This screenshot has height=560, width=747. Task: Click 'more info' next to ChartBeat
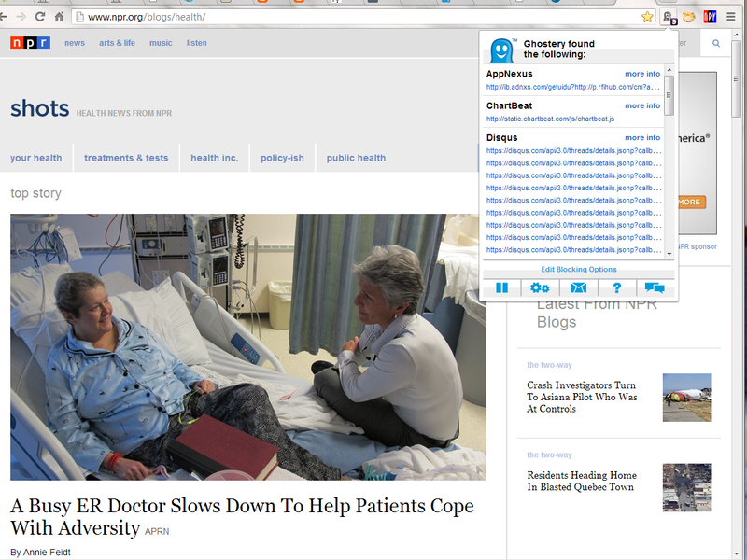[642, 105]
